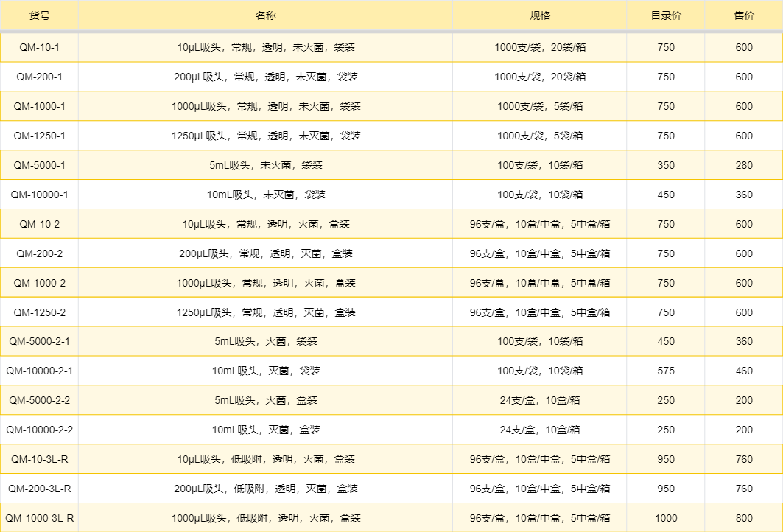Click name 10mL吸头，灭菌，盒装
783x532 pixels.
(x=266, y=430)
